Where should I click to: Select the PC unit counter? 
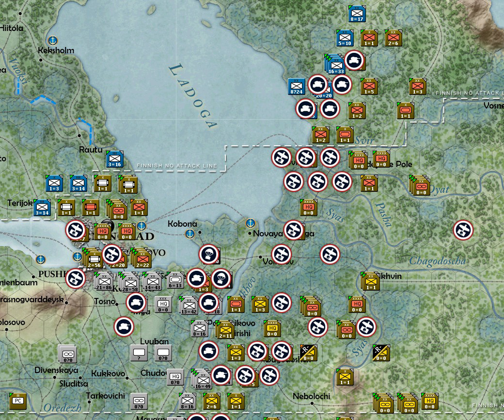click(x=18, y=401)
